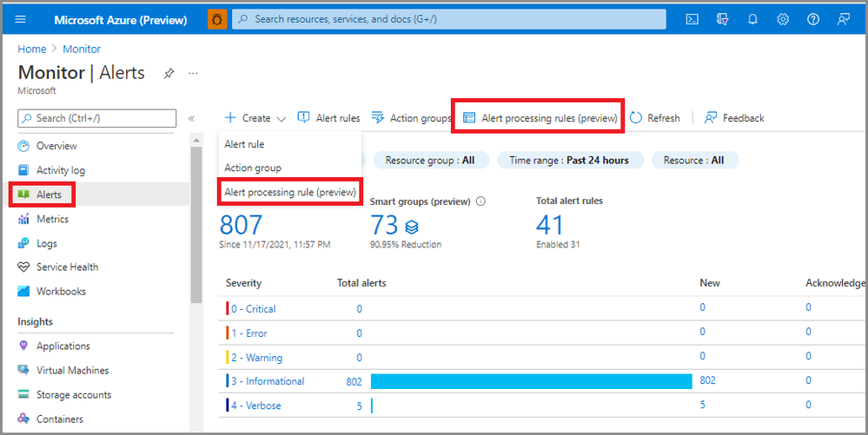Screen dimensions: 868x435
Task: Open the notifications bell
Action: click(752, 19)
